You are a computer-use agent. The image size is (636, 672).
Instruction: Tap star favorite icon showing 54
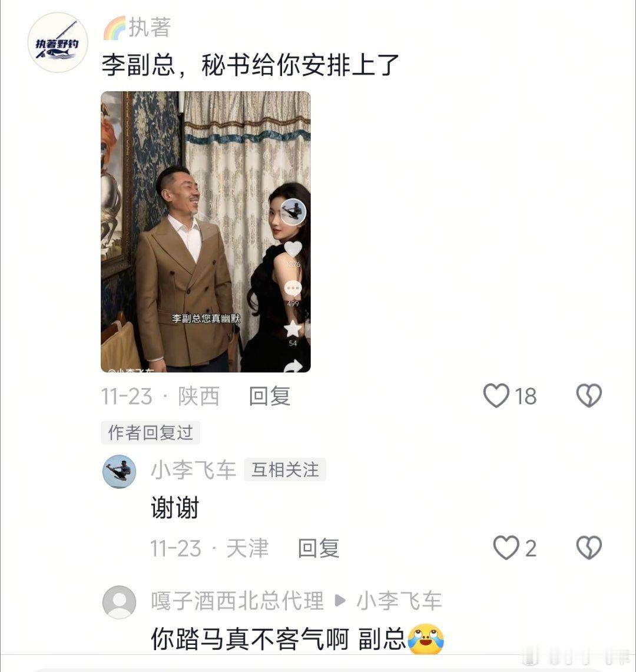tap(293, 329)
